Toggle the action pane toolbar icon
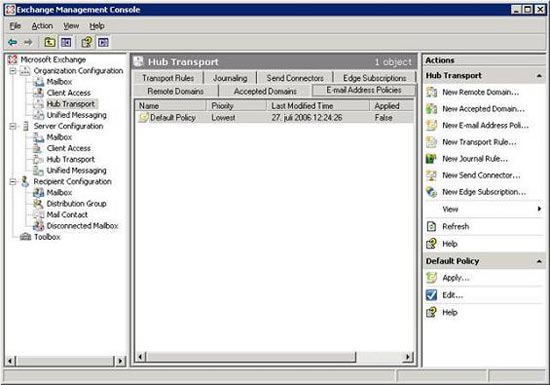The image size is (550, 385). click(103, 42)
